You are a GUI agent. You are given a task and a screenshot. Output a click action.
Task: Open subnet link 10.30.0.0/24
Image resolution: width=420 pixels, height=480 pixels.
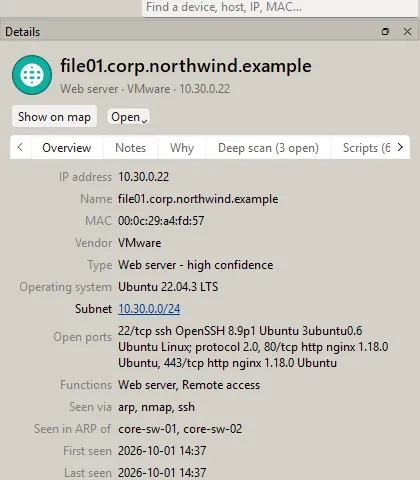click(149, 309)
